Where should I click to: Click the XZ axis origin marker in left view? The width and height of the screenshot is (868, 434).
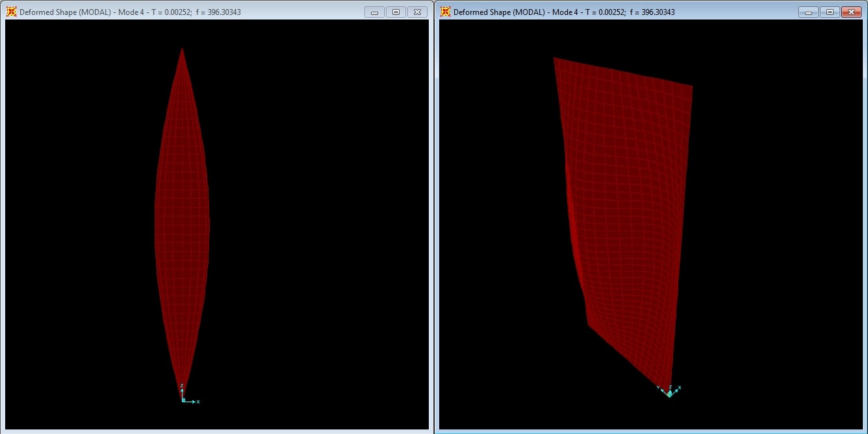[x=183, y=400]
